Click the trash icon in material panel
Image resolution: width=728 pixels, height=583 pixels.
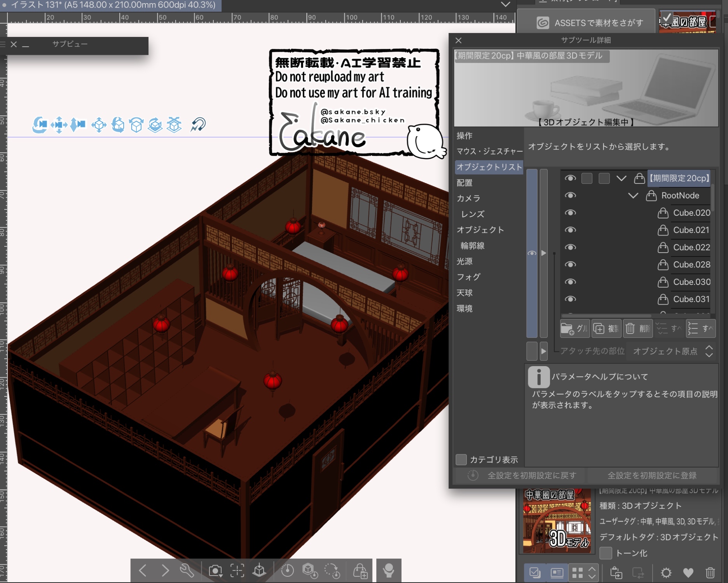[710, 573]
